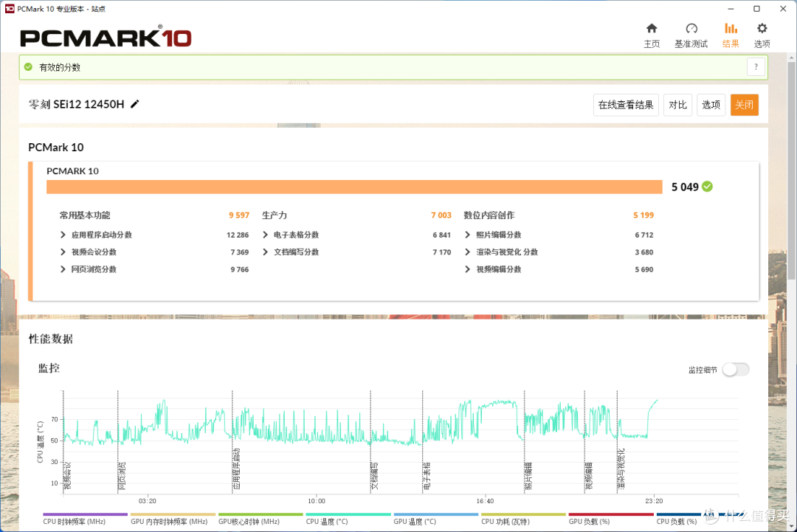The height and width of the screenshot is (532, 797).
Task: Click the 网页浏览 timeline marker in chart
Action: point(122,476)
